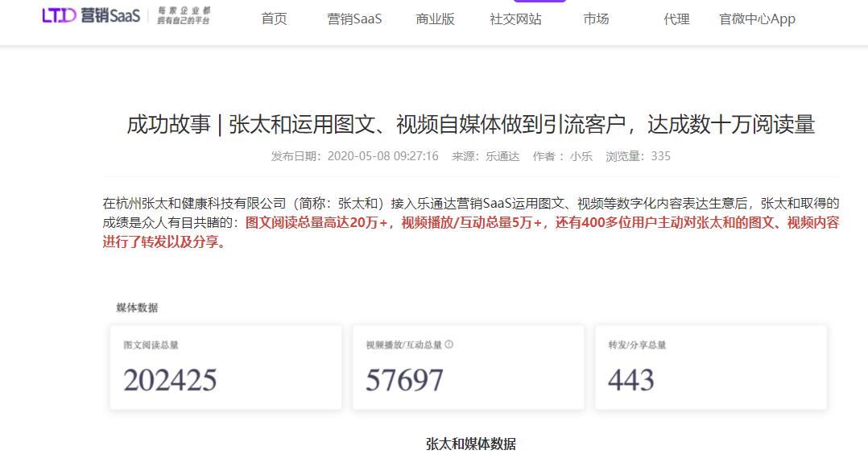Screen dimensions: 868x475
Task: Open the 市场 navigation item
Action: click(x=596, y=19)
